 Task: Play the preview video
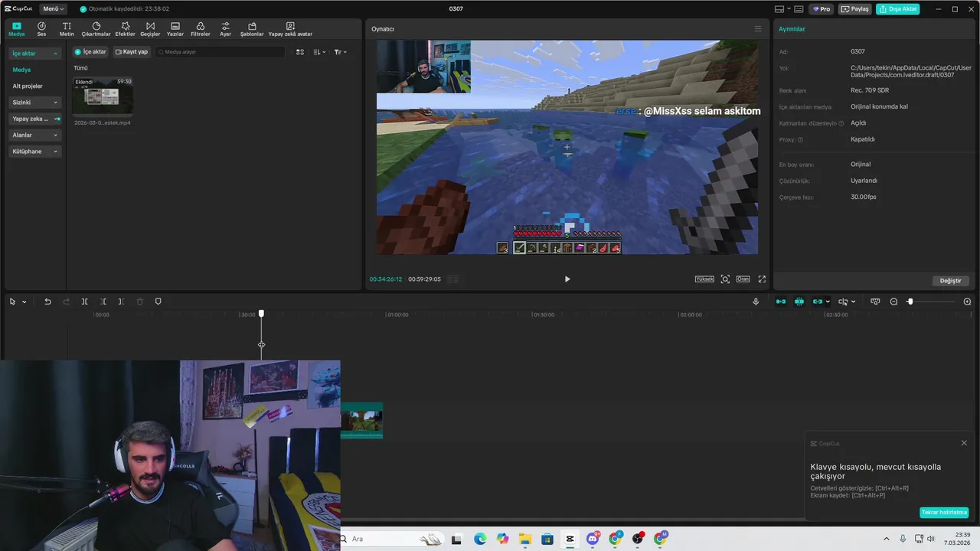click(567, 279)
